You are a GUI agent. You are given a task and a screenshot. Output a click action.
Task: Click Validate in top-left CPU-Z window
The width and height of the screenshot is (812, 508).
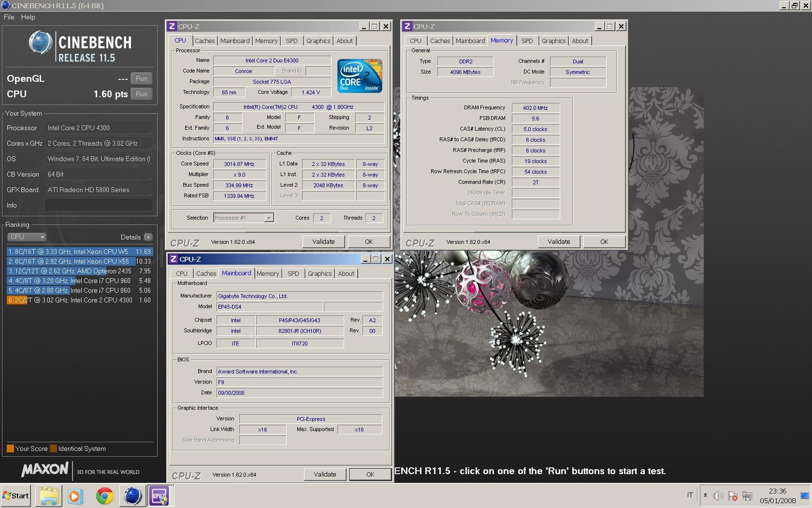tap(323, 242)
